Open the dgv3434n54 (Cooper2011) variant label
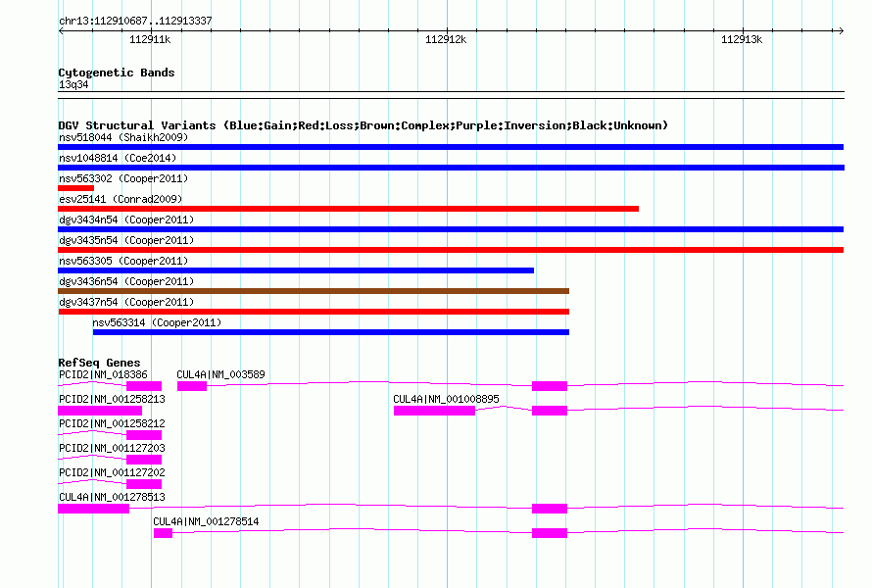Image resolution: width=872 pixels, height=588 pixels. (126, 220)
